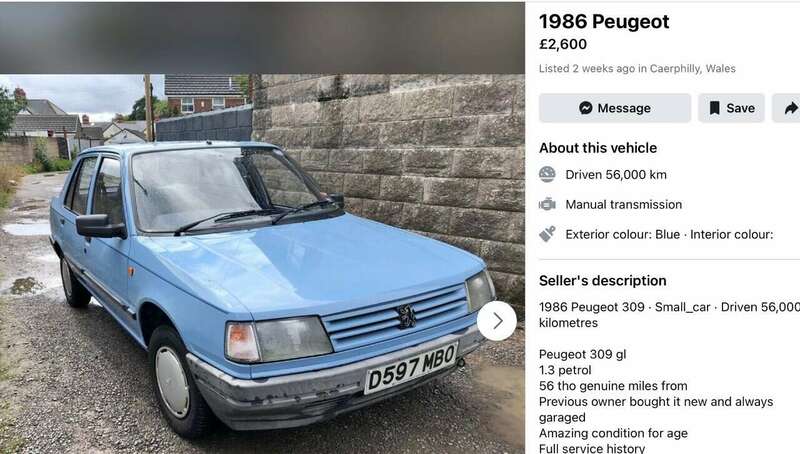Click the £2,600 price text

point(563,44)
